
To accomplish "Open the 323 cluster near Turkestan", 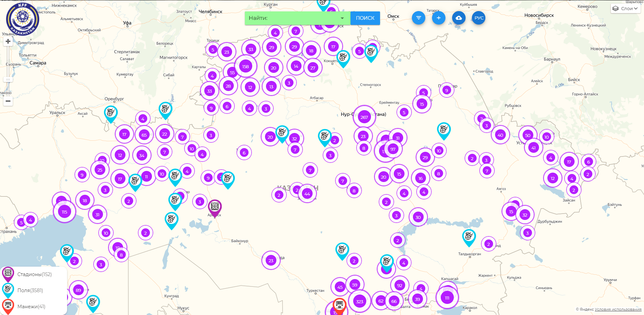I will [x=360, y=301].
